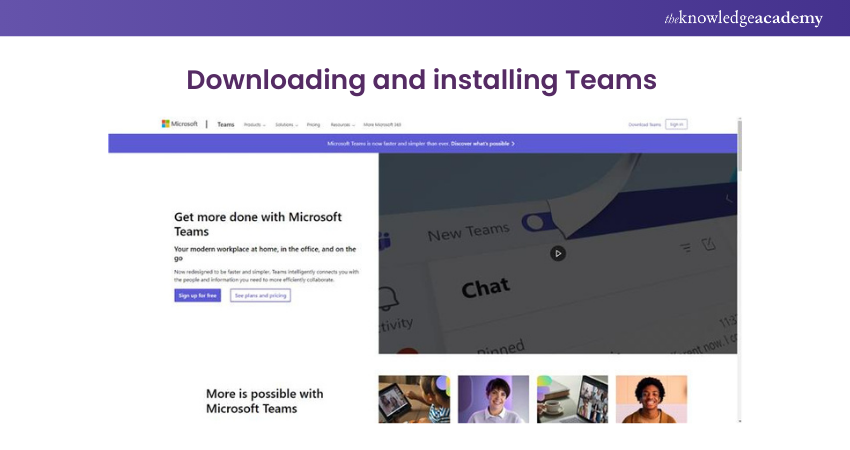Open the Pricing menu item
The height and width of the screenshot is (450, 850).
coord(313,125)
